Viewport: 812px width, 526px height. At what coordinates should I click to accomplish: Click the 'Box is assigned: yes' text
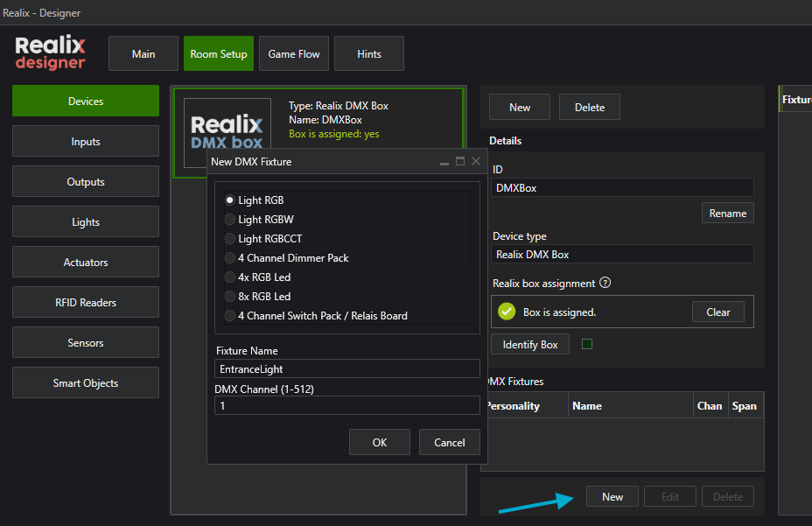(334, 134)
